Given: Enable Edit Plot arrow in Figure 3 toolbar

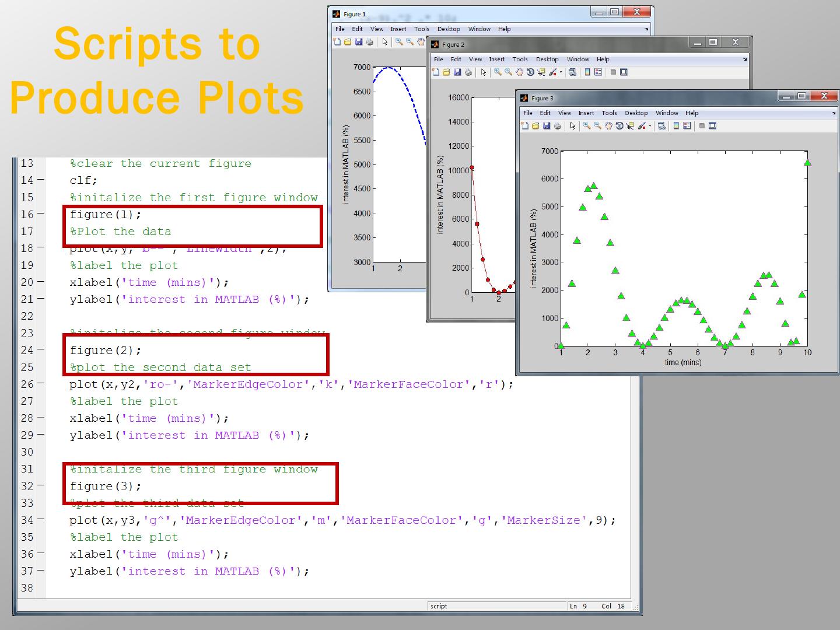Looking at the screenshot, I should click(572, 126).
